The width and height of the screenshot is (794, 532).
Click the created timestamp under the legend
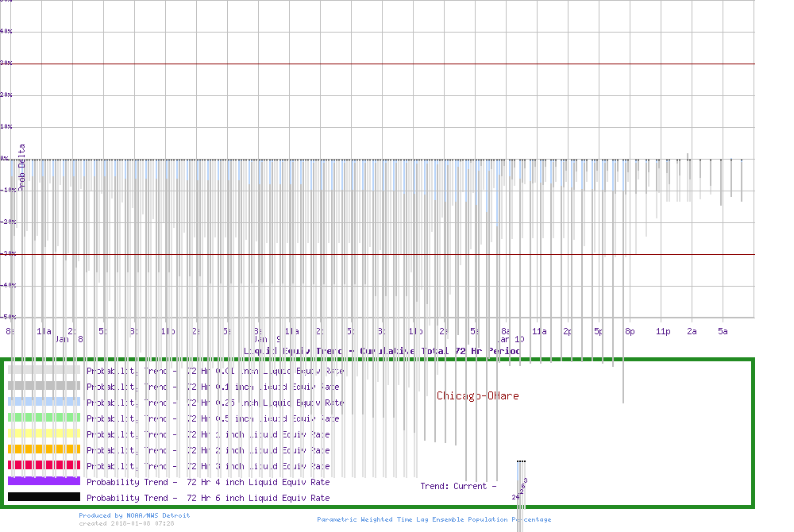[x=126, y=523]
